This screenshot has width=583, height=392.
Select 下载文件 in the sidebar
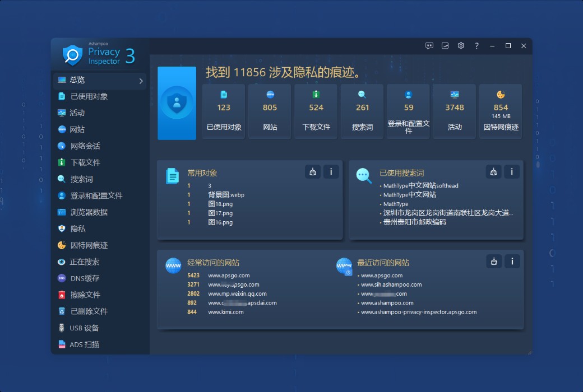pos(85,162)
